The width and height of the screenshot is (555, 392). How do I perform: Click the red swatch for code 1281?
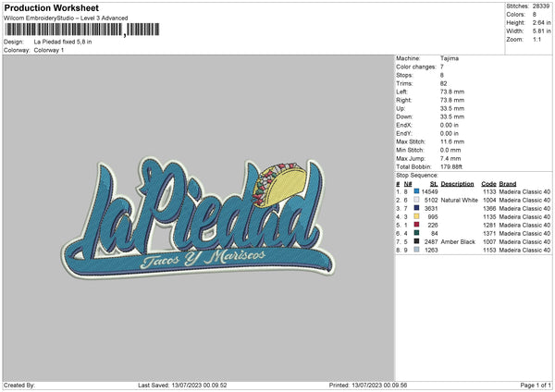pos(416,225)
